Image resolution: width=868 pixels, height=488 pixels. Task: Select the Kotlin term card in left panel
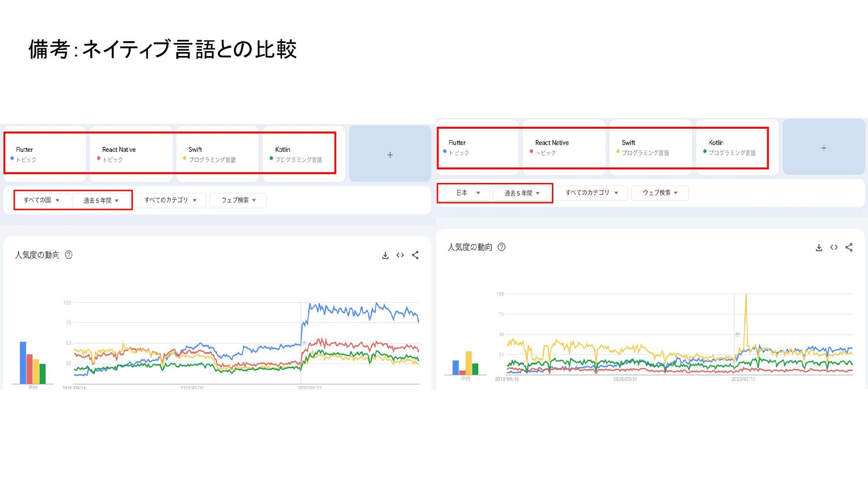pyautogui.click(x=304, y=154)
